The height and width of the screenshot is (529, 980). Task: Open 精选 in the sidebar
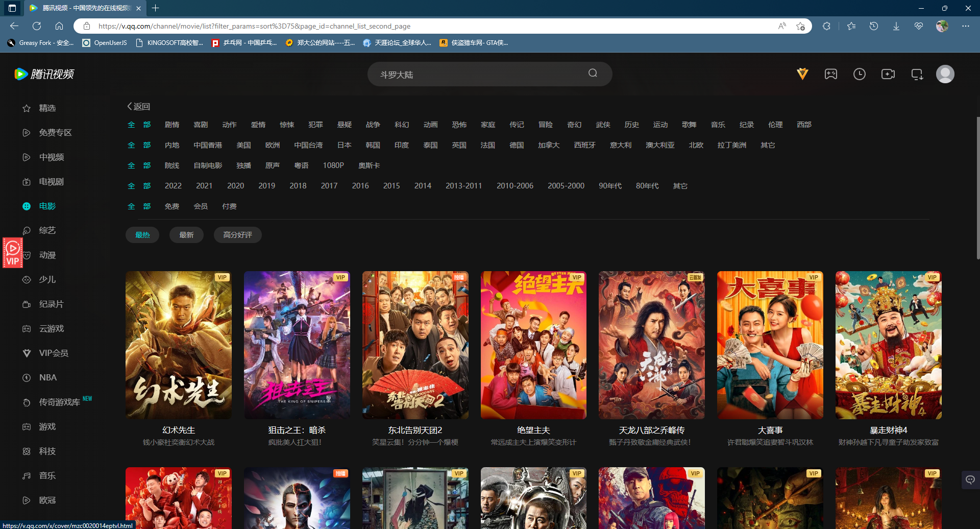click(x=47, y=108)
